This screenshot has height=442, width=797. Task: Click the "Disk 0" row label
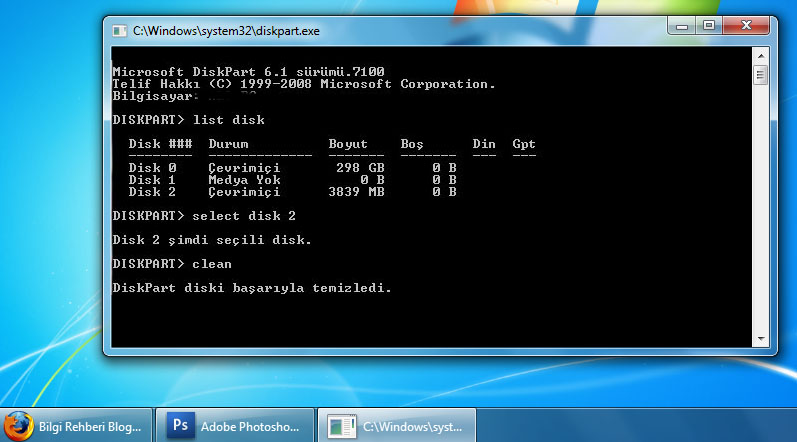click(x=152, y=168)
